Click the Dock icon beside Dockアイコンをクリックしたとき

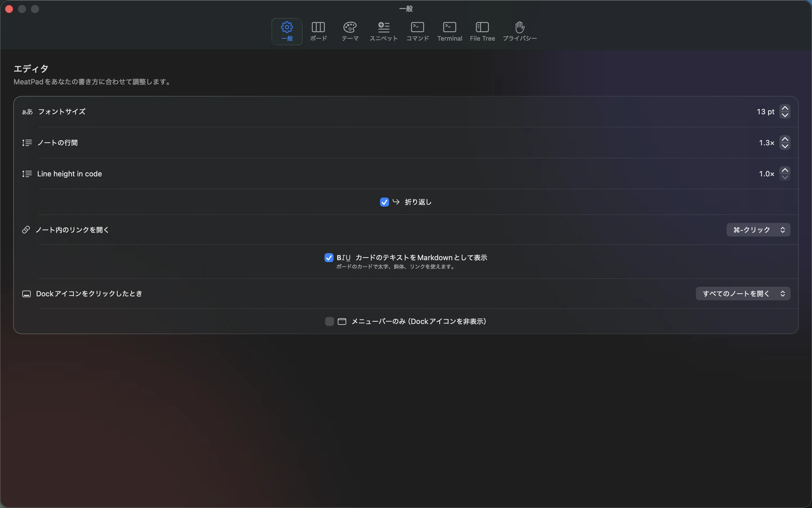click(x=27, y=294)
